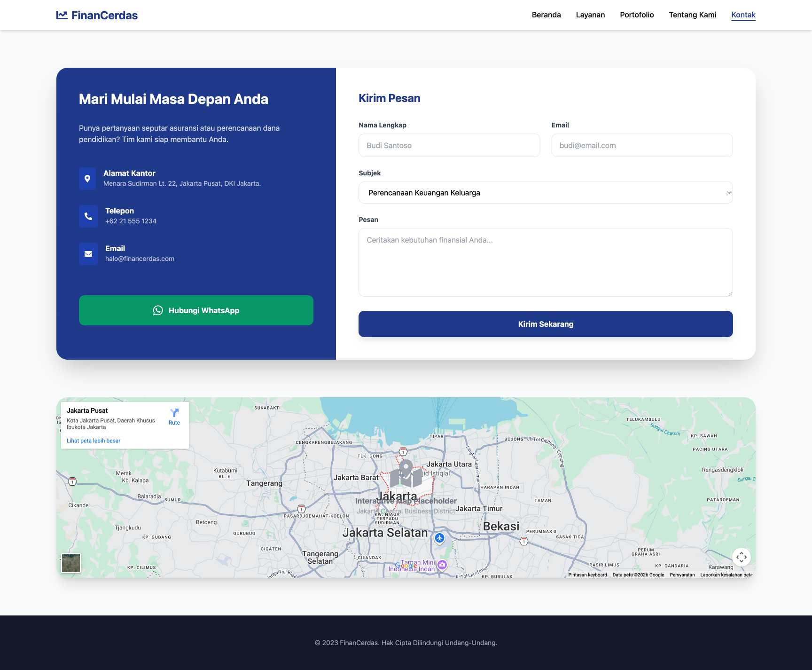Click the telephone icon next to Telepon
Screen dimensions: 812x670
pos(88,216)
